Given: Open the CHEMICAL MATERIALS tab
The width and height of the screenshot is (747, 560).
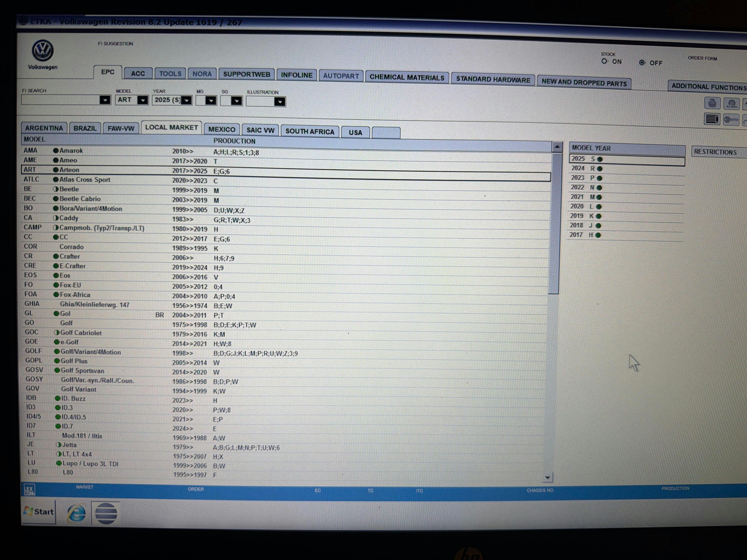Looking at the screenshot, I should click(x=407, y=77).
